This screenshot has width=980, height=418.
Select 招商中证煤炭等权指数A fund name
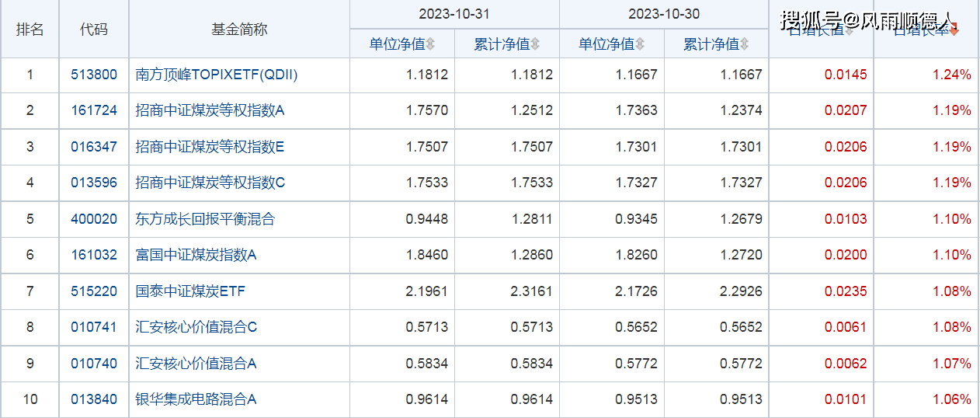point(210,110)
